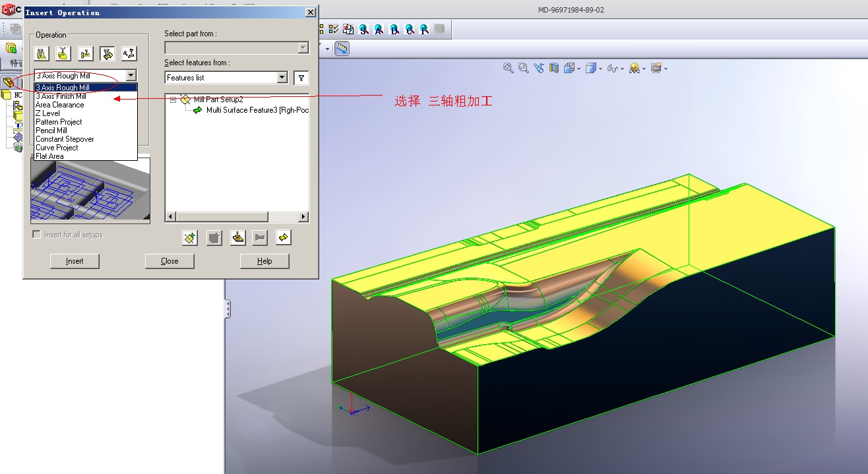Click the blue B toolbar icon
Viewport: 868px width, 474px height.
click(x=394, y=29)
